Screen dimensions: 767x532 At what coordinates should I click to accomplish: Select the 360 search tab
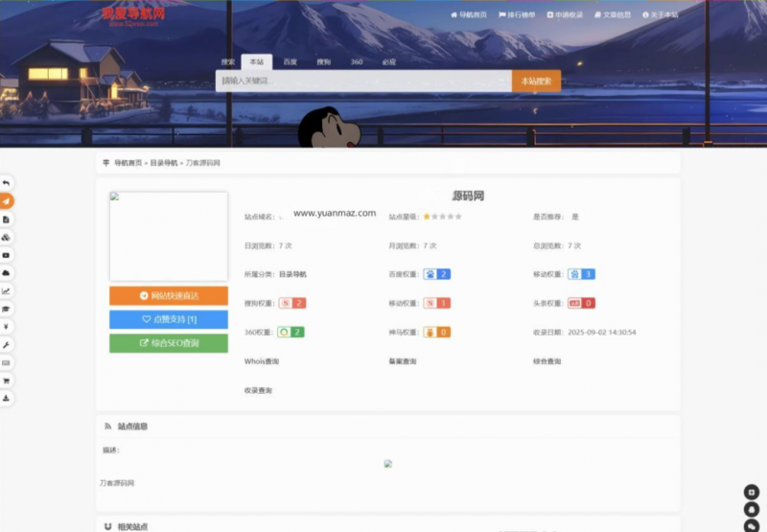[x=356, y=62]
